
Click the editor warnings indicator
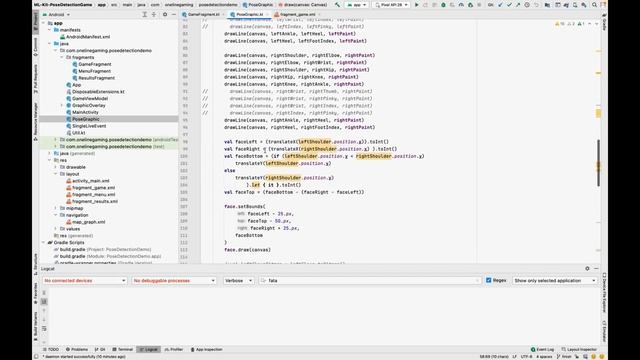(570, 24)
